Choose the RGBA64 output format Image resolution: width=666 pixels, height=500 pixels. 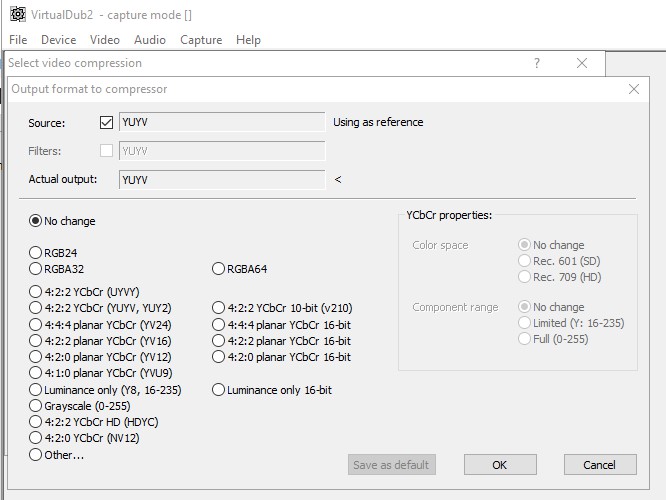(x=219, y=269)
